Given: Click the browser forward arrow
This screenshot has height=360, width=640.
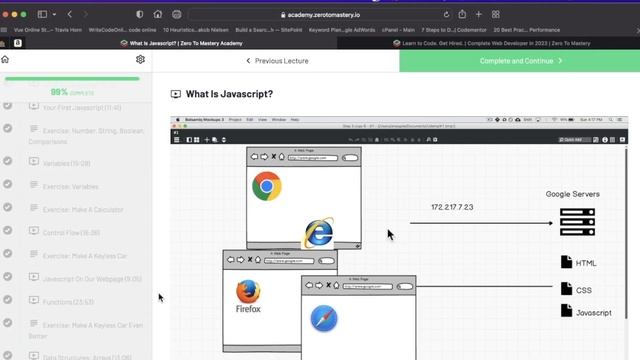Looking at the screenshot, I should coord(85,14).
